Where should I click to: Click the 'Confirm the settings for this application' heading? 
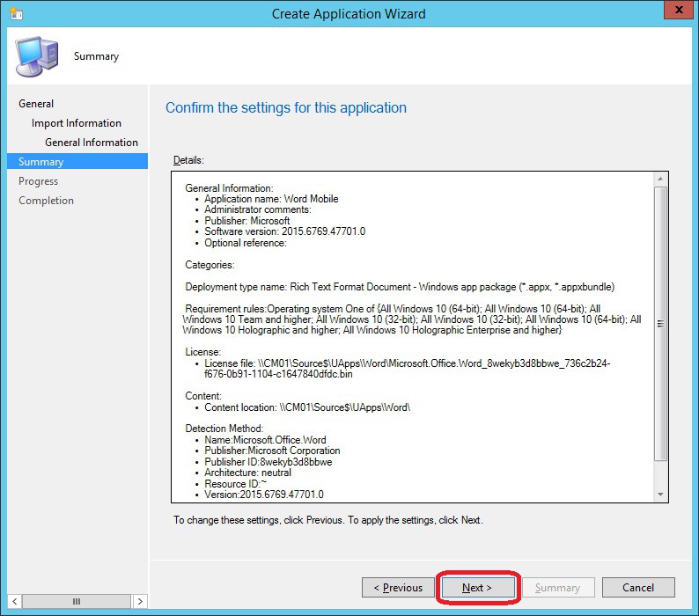coord(286,108)
